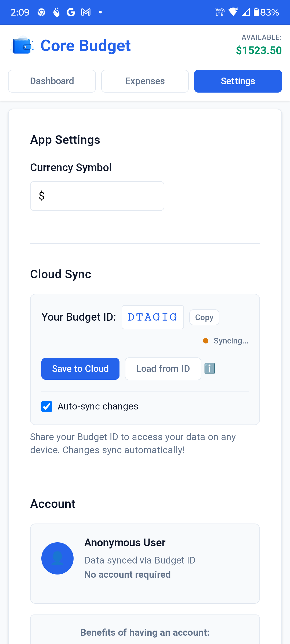
Task: Tap the Auto-sync changes label
Action: pos(98,406)
